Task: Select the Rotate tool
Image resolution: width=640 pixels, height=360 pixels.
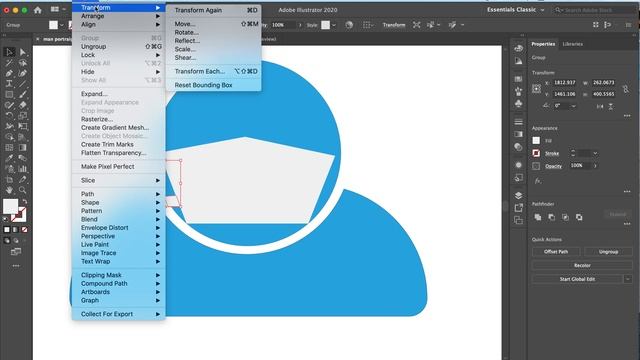Action: 9,116
